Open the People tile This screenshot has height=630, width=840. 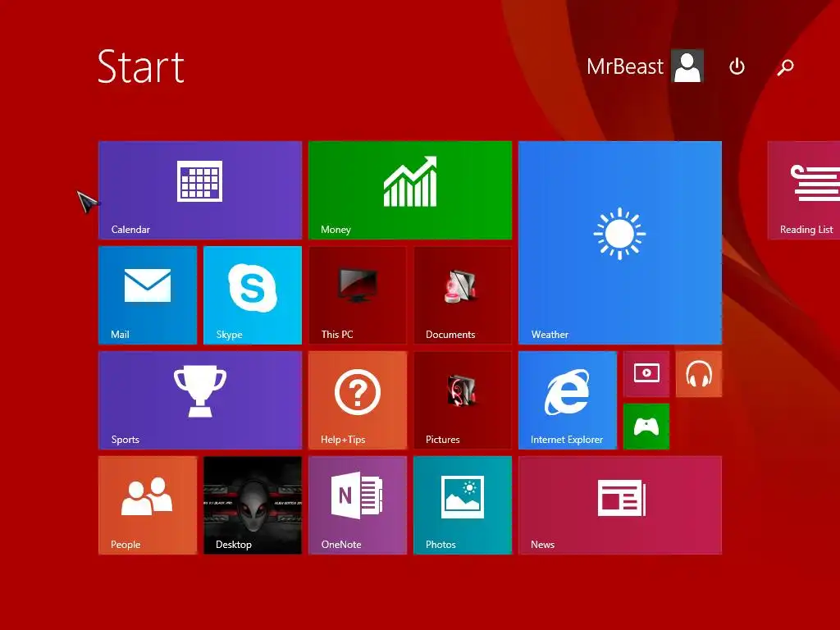(x=148, y=505)
